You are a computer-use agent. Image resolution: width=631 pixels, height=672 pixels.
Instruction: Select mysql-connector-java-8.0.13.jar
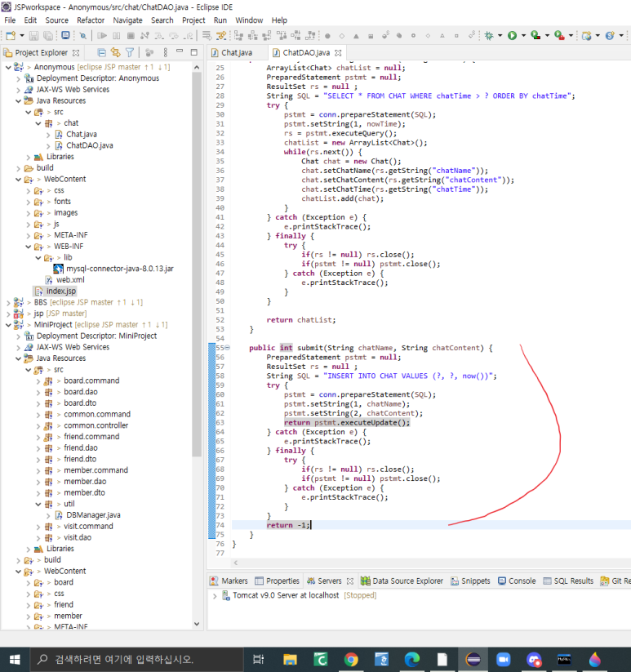(119, 269)
